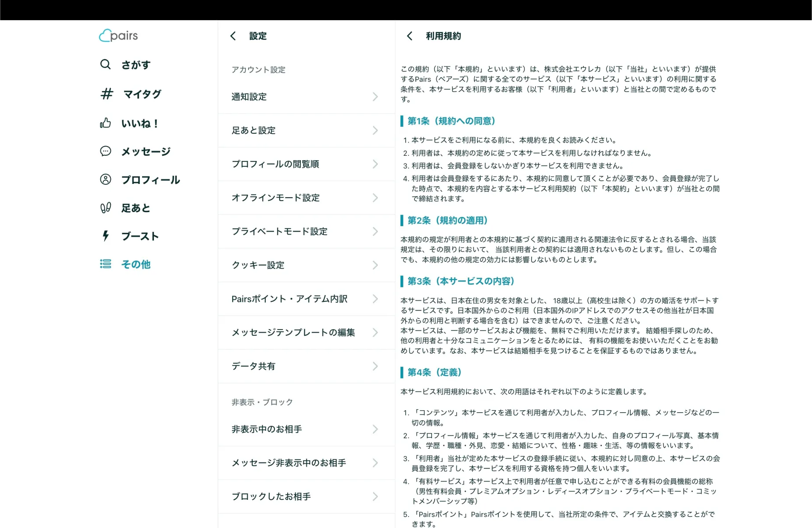Select その他 in the sidebar
The height and width of the screenshot is (528, 812).
point(136,264)
